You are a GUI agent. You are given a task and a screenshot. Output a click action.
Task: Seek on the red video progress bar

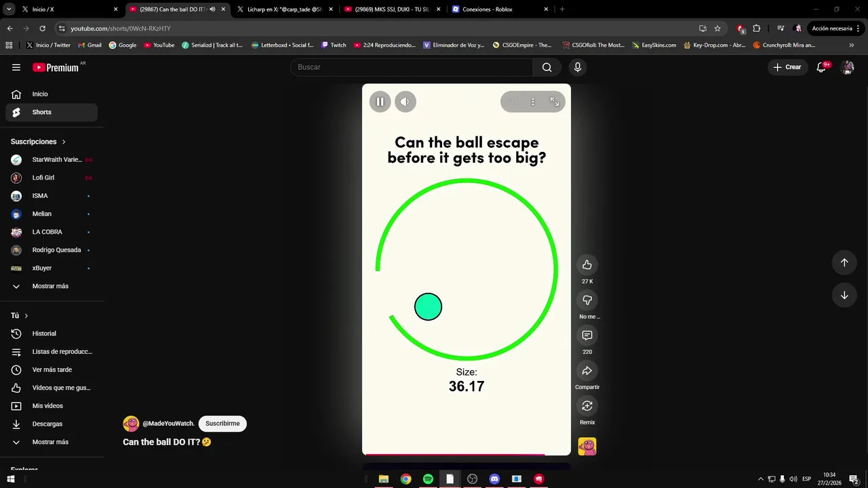pos(467,455)
